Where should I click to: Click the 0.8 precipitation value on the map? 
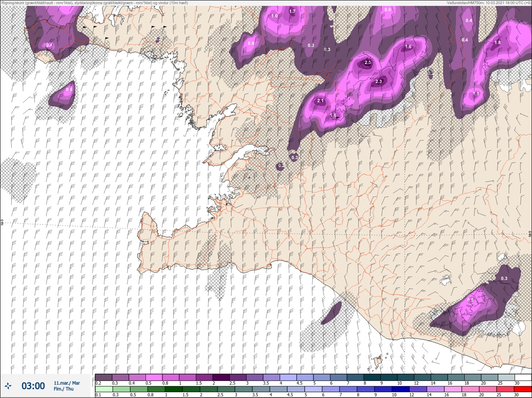pos(251,43)
